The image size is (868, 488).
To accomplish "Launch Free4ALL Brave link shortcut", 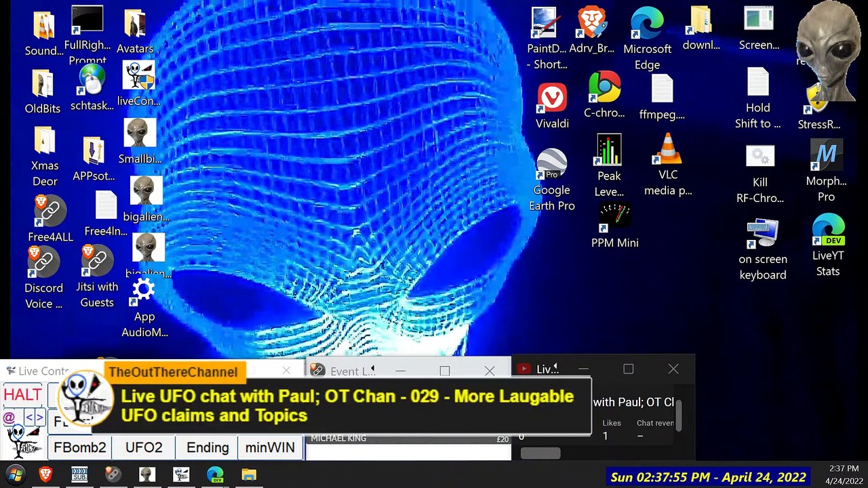I will (x=50, y=219).
